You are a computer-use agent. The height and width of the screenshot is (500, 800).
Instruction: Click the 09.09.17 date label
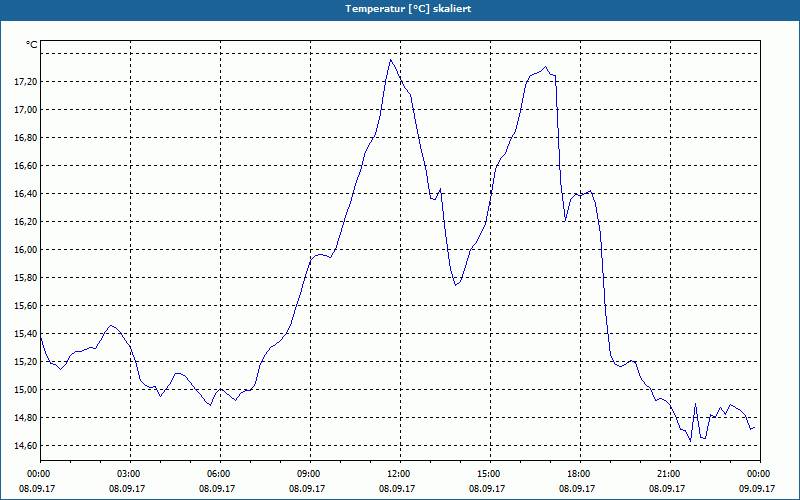pyautogui.click(x=757, y=488)
